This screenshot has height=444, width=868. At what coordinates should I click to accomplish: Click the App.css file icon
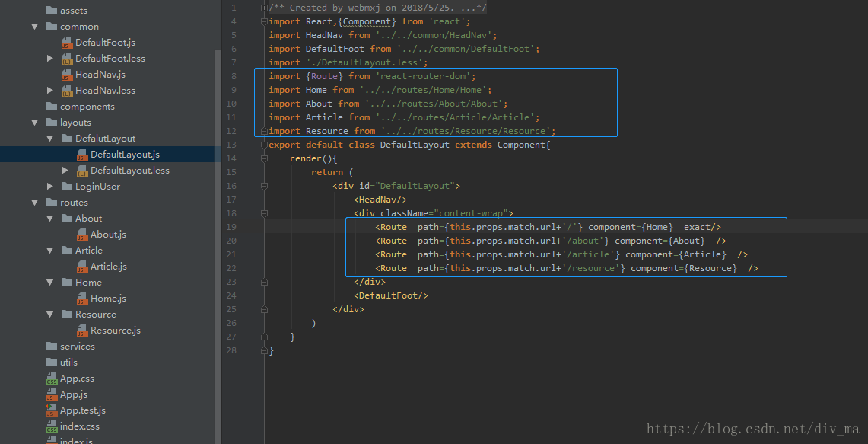tap(52, 379)
